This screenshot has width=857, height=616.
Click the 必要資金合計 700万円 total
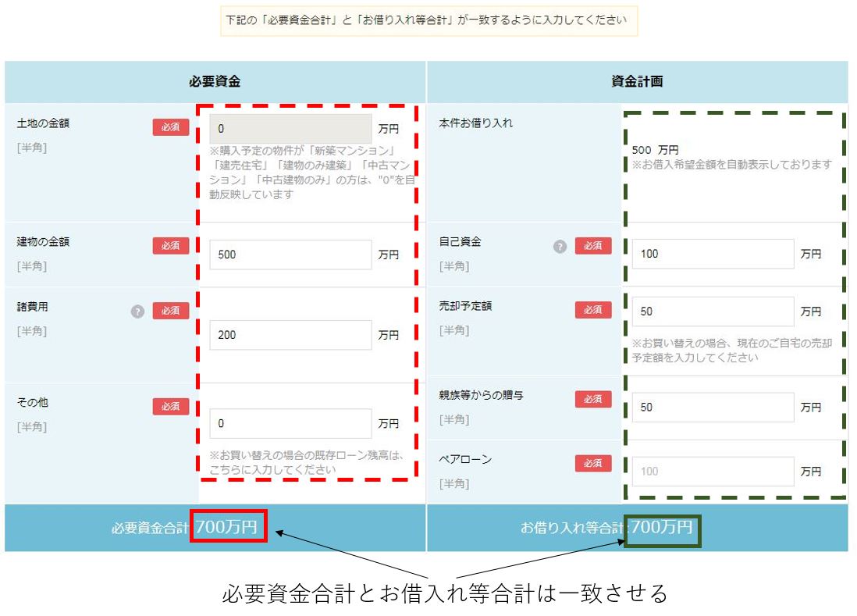(226, 527)
